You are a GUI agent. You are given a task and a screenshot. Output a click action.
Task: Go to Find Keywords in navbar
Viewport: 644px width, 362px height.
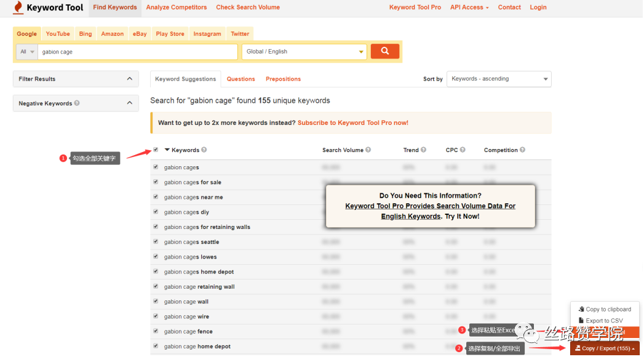tap(115, 7)
